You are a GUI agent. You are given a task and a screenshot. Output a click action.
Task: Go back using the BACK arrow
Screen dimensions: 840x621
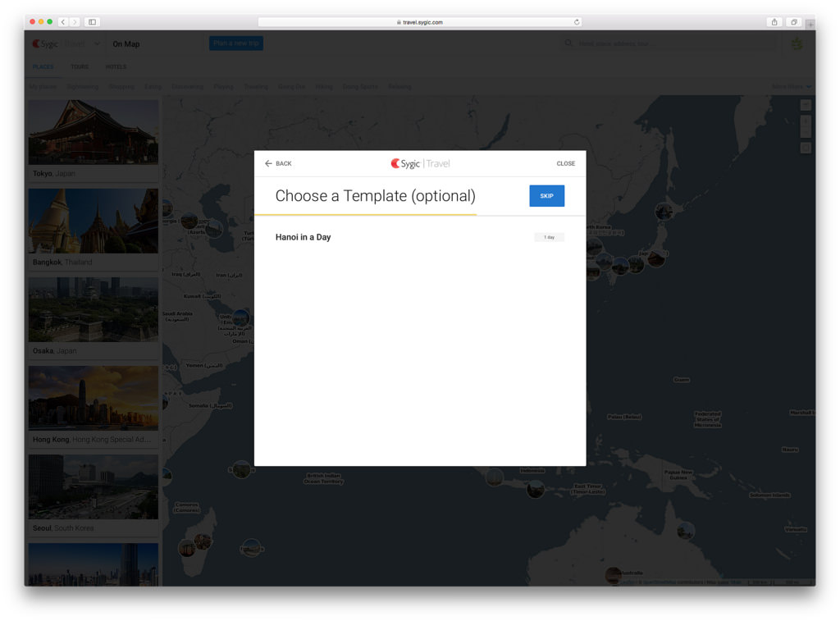278,163
